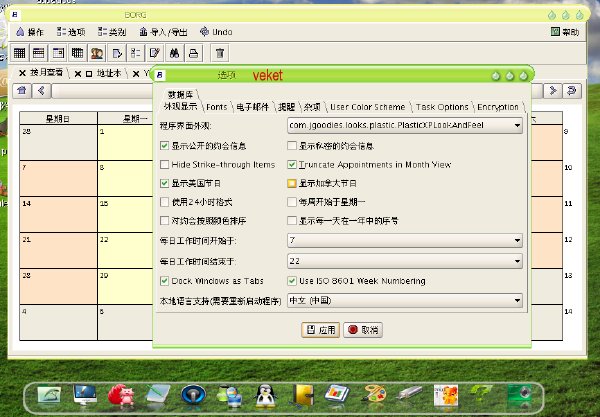
Task: Go to next month with right arrow
Action: coord(553,91)
